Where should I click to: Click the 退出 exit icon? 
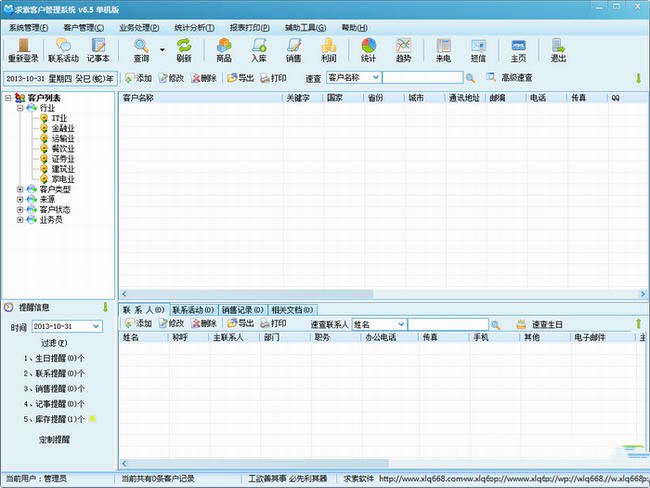(558, 50)
